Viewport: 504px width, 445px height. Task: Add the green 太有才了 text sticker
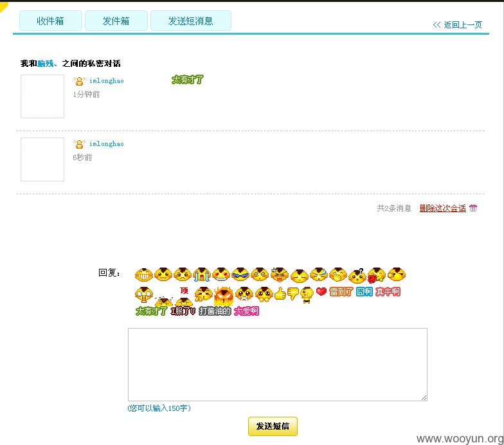(x=152, y=311)
